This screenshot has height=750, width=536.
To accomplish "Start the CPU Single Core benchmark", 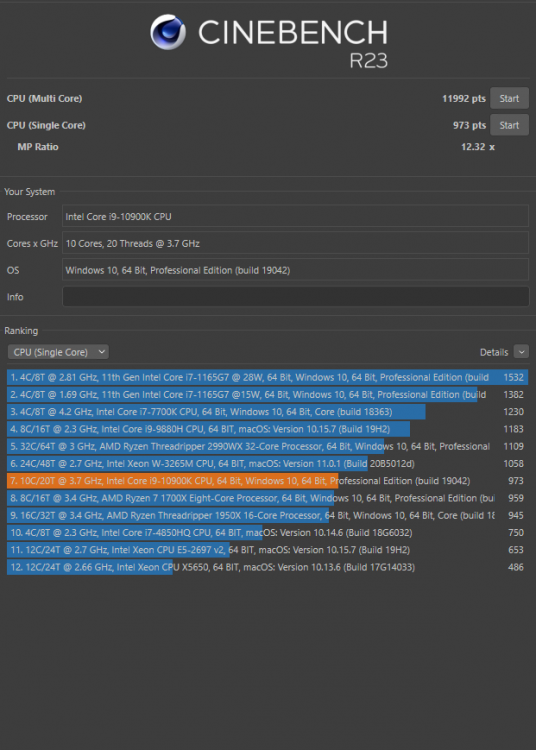I will click(509, 125).
